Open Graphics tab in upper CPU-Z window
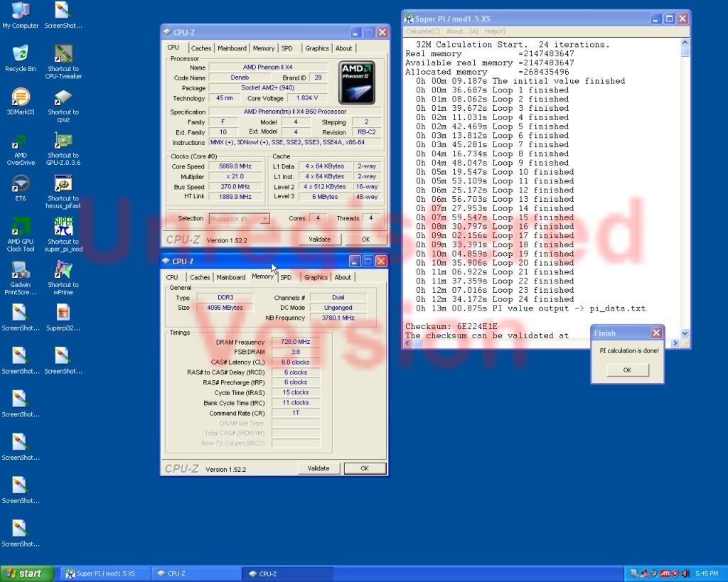The image size is (728, 582). [x=316, y=48]
